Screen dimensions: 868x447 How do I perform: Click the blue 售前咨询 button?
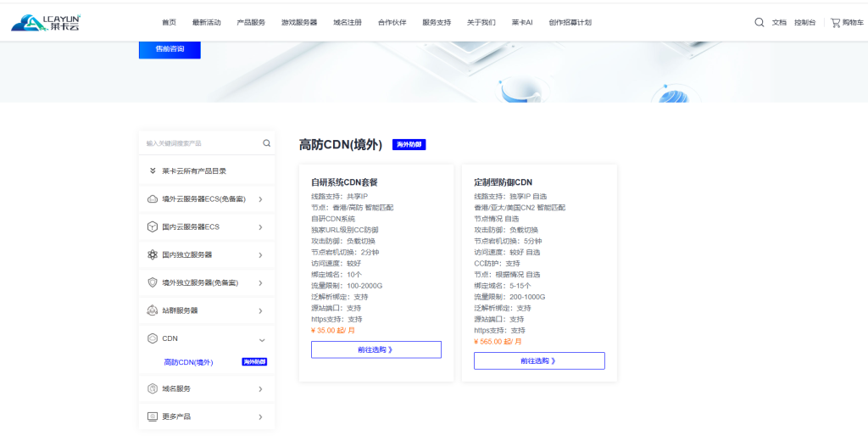(170, 50)
